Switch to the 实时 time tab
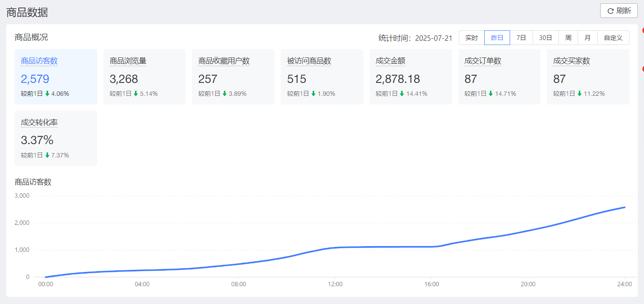 click(471, 37)
